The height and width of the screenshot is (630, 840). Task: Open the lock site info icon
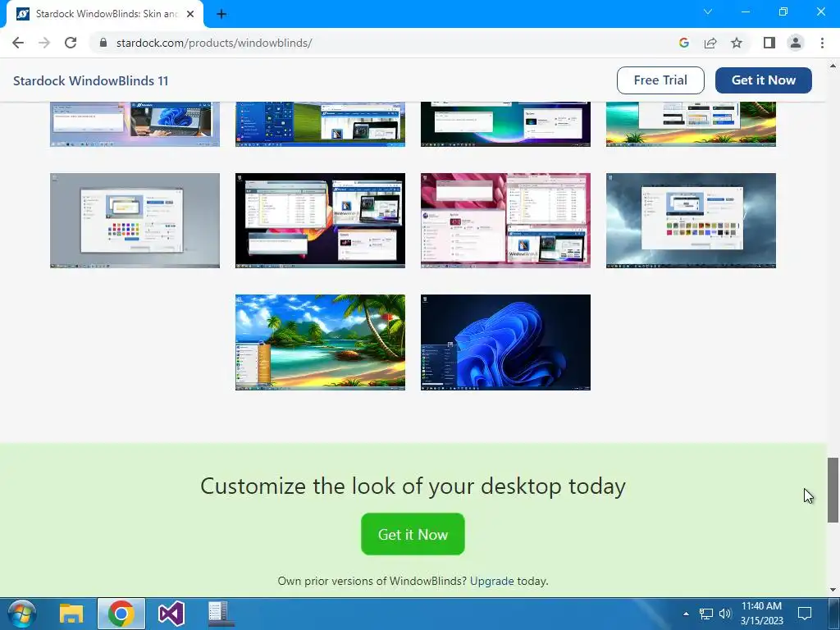pos(103,43)
